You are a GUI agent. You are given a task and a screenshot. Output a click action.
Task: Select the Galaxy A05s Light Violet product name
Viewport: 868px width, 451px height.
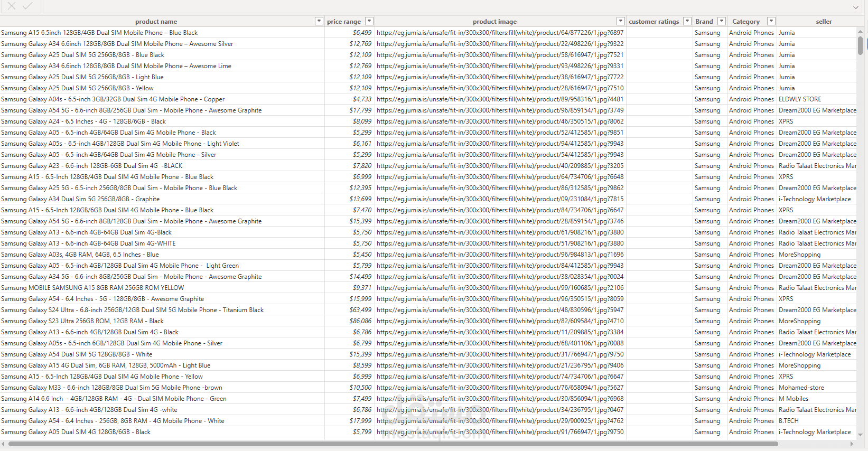120,144
